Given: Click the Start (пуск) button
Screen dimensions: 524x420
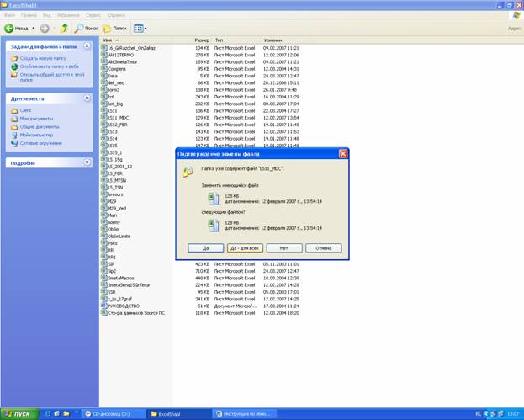Looking at the screenshot, I should coord(18,414).
